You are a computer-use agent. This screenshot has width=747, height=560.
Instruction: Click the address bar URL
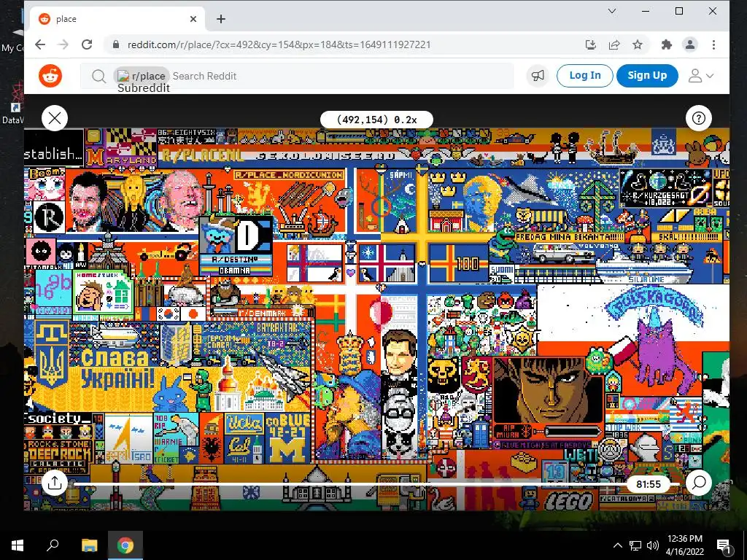279,44
